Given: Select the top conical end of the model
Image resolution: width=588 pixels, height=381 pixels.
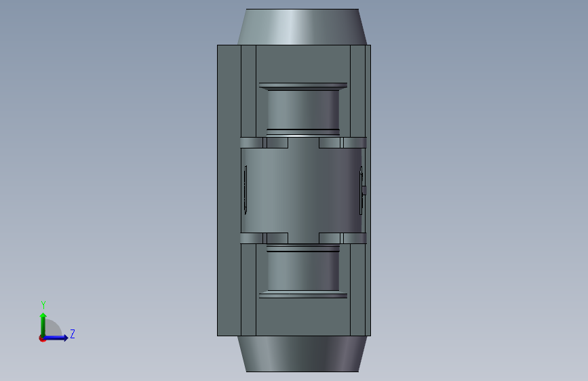Looking at the screenshot, I should click(302, 26).
